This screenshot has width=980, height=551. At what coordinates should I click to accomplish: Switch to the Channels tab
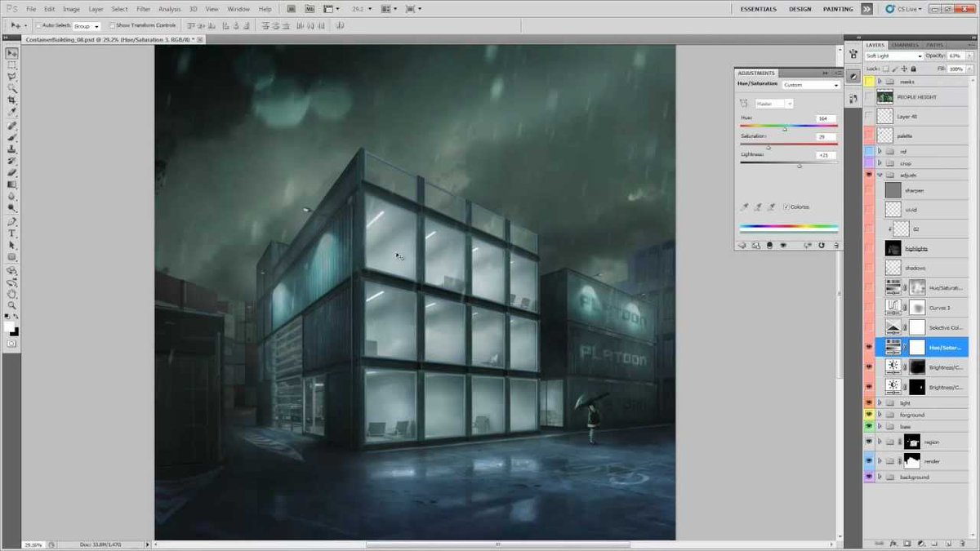point(905,45)
